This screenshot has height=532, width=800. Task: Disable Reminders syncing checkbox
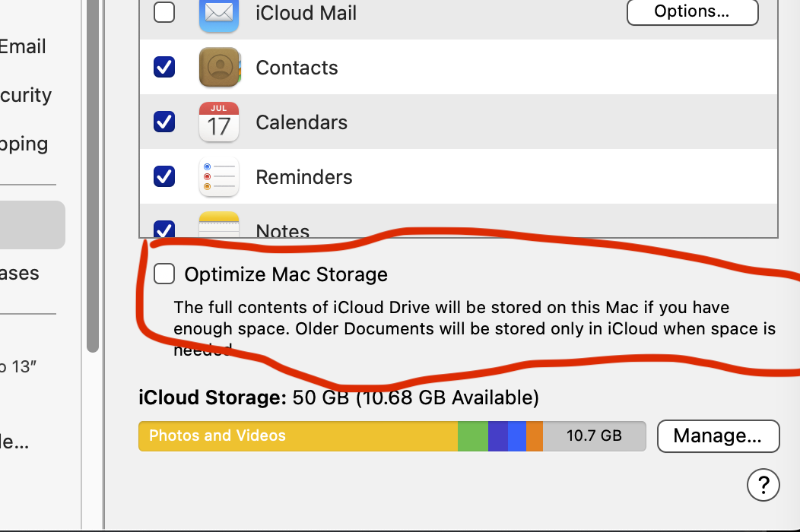[x=164, y=176]
